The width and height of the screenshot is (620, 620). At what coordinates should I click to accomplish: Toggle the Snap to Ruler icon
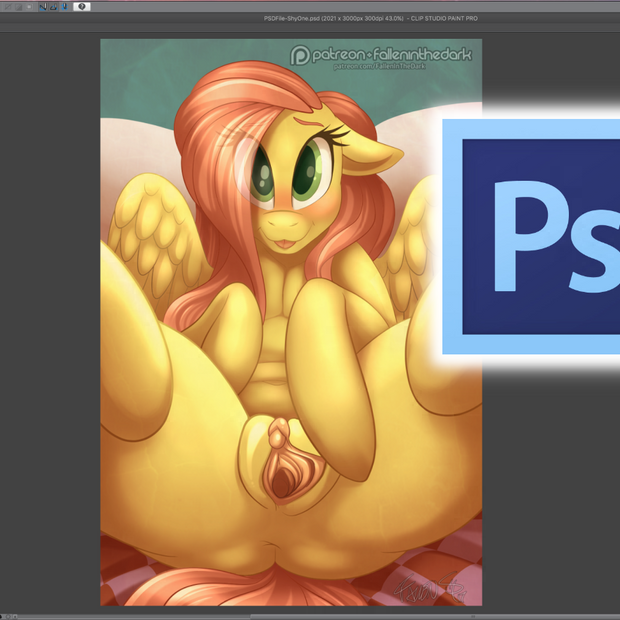point(43,6)
